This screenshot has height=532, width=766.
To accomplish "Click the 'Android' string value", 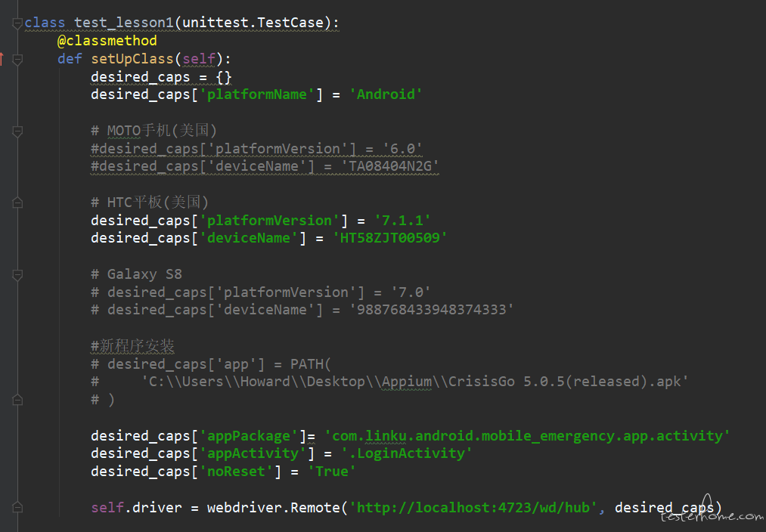I will (x=386, y=94).
